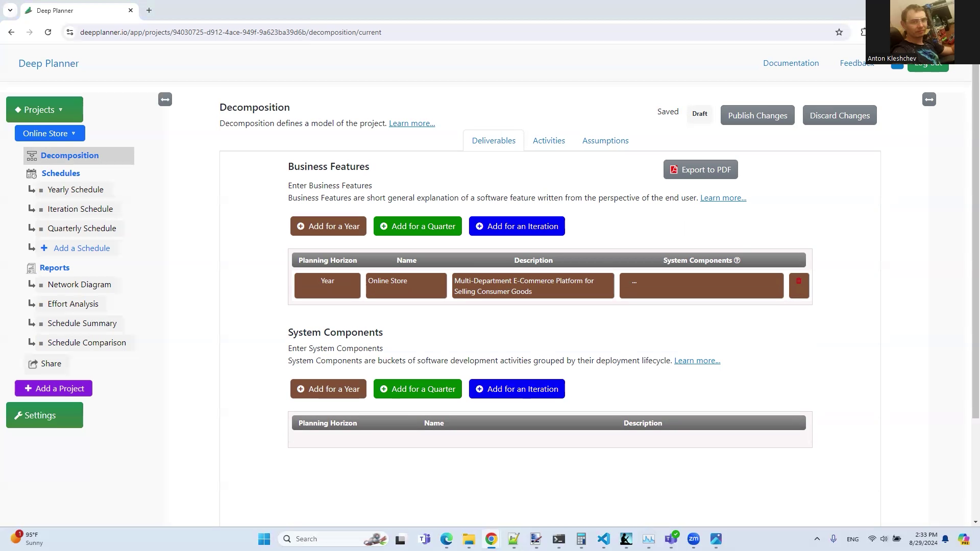Open the Network Diagram report
This screenshot has height=551, width=980.
pos(79,285)
